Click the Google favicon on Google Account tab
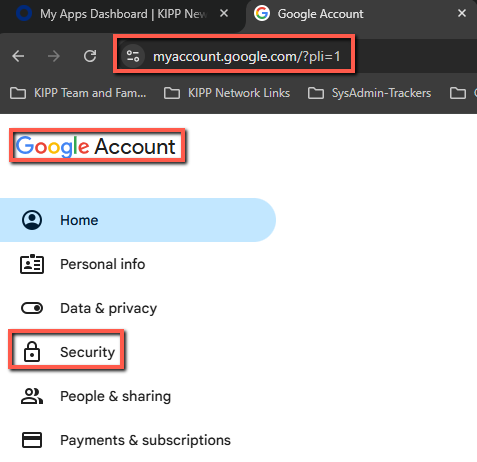The image size is (477, 462). tap(262, 14)
